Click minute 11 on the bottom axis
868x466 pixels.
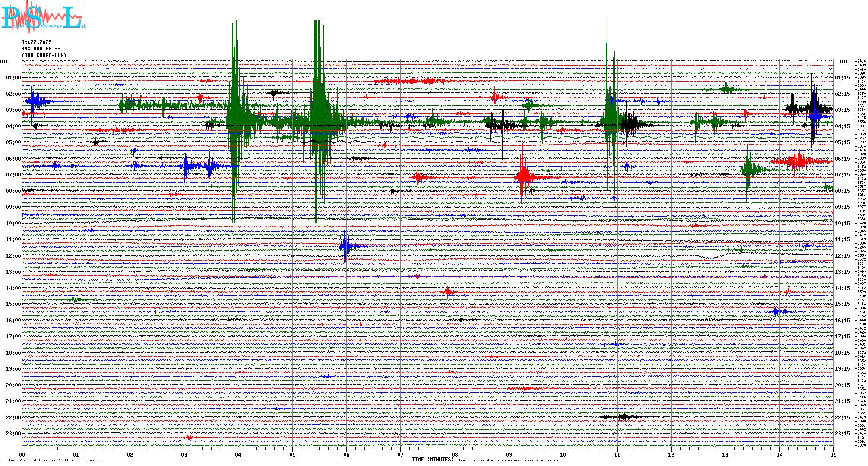[617, 455]
